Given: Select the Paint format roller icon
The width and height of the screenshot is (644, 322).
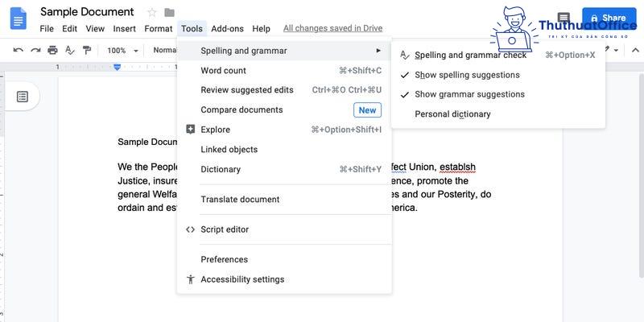Looking at the screenshot, I should (x=87, y=50).
